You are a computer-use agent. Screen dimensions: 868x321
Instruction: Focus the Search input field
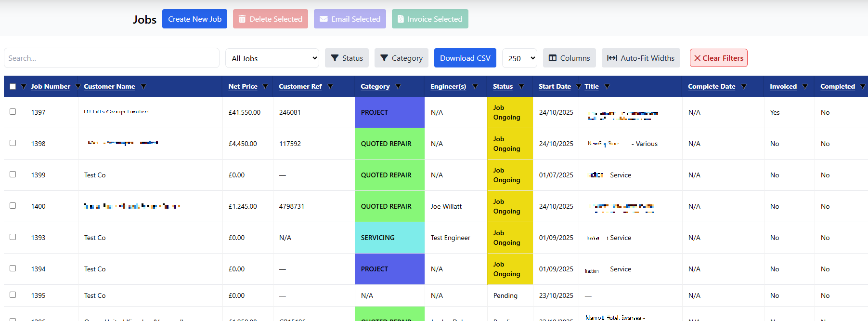(112, 58)
